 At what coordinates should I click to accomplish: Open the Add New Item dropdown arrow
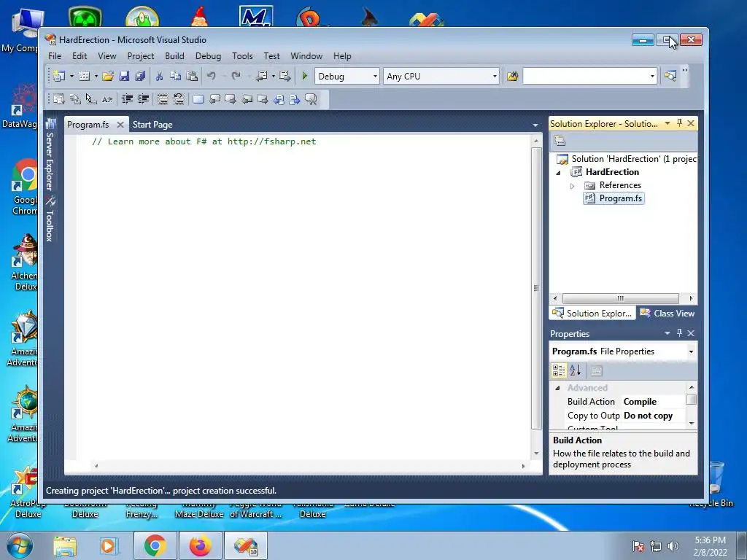tap(96, 76)
